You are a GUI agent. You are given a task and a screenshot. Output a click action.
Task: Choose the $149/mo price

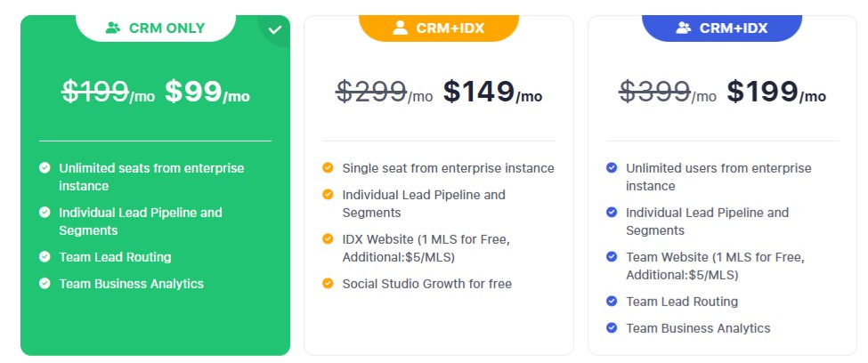(x=492, y=92)
